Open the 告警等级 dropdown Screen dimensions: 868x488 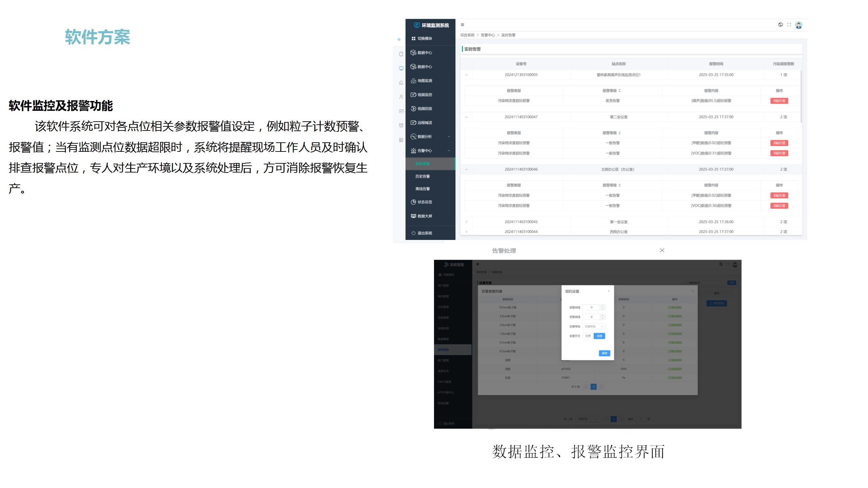point(594,326)
